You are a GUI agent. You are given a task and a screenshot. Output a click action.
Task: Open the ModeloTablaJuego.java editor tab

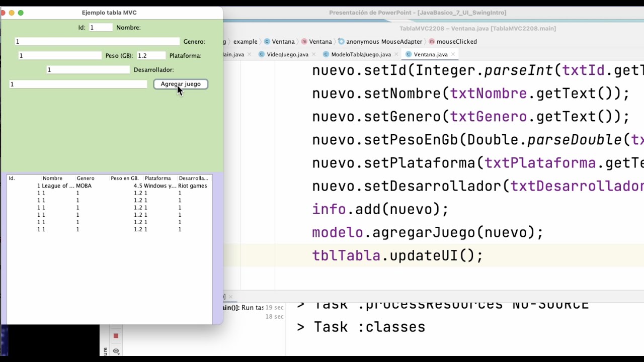pyautogui.click(x=361, y=54)
